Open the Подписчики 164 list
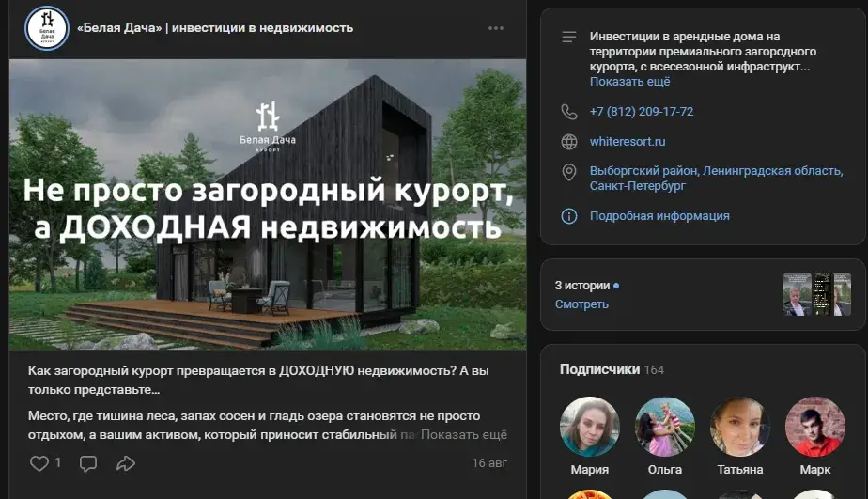868x499 pixels. [x=612, y=369]
